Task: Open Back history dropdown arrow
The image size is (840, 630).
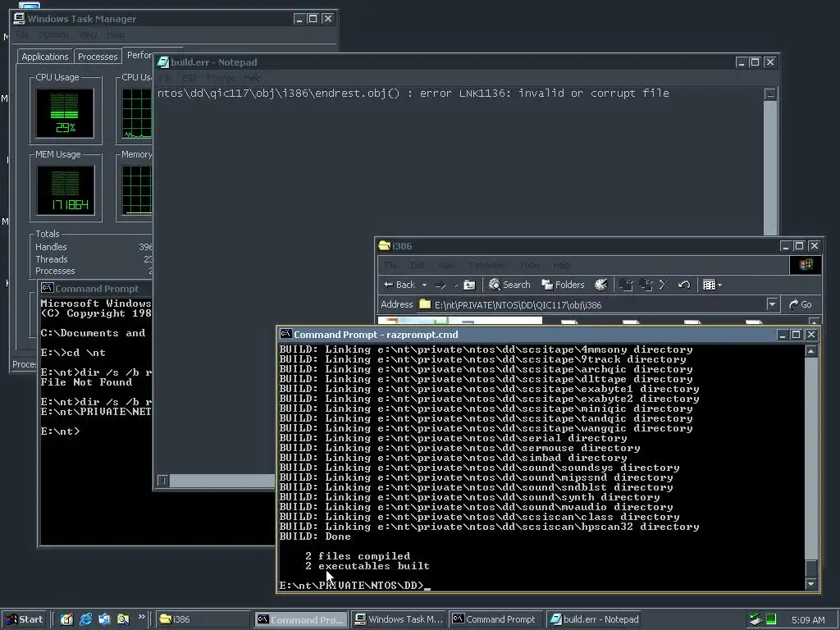Action: pos(424,285)
